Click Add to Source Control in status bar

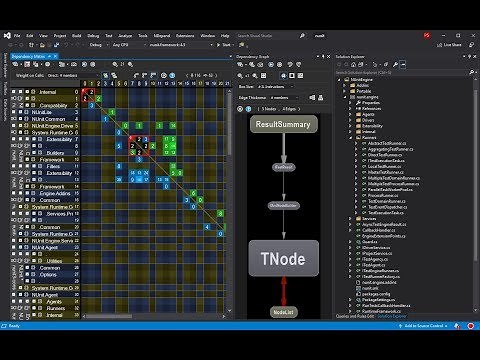point(423,326)
